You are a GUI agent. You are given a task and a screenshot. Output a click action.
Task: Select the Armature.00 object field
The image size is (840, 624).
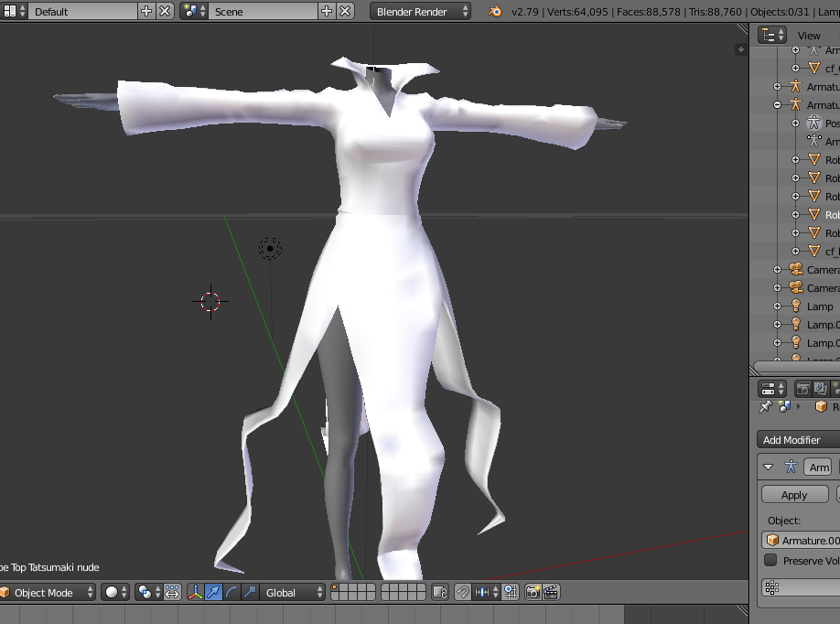coord(801,541)
